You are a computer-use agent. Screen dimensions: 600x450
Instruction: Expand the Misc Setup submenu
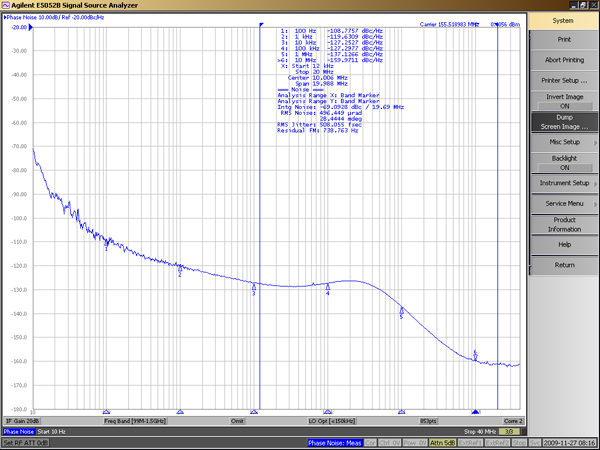point(564,142)
